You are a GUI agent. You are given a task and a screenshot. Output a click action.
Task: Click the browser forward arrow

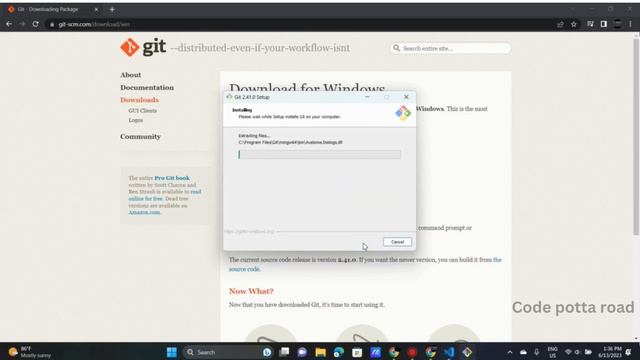(22, 24)
